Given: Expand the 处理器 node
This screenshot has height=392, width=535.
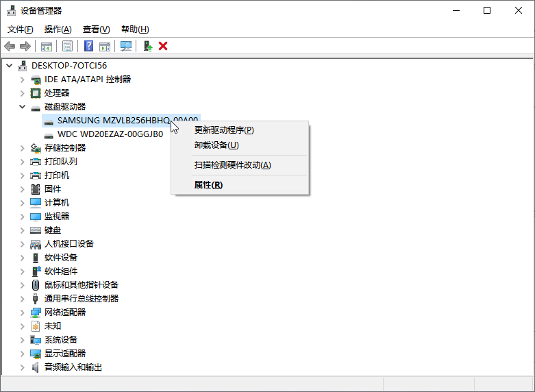Looking at the screenshot, I should (23, 93).
